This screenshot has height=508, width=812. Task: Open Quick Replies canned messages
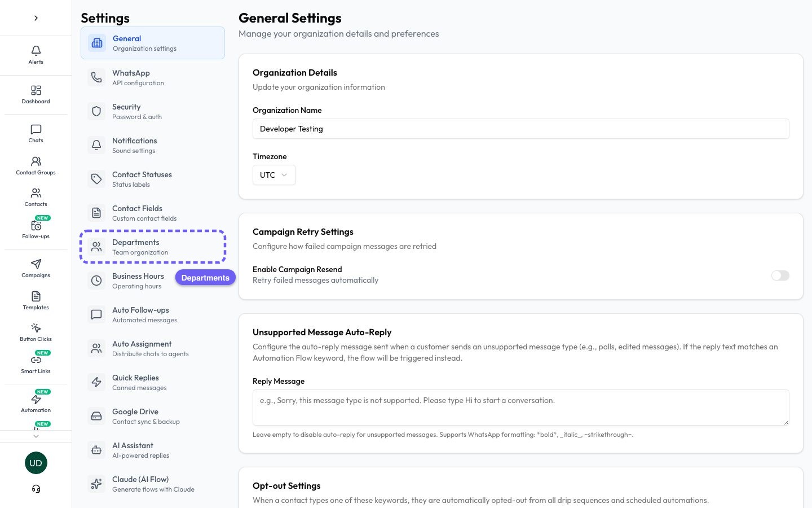(153, 382)
